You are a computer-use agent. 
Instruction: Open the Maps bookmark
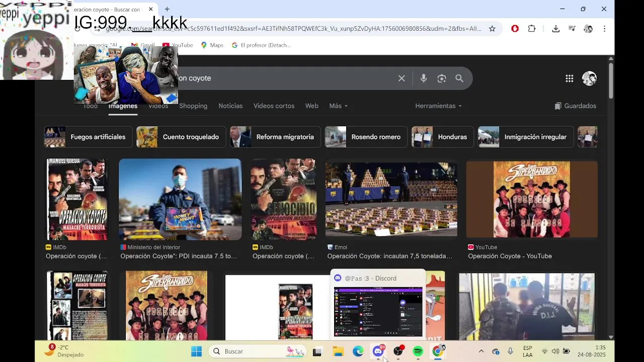[212, 45]
